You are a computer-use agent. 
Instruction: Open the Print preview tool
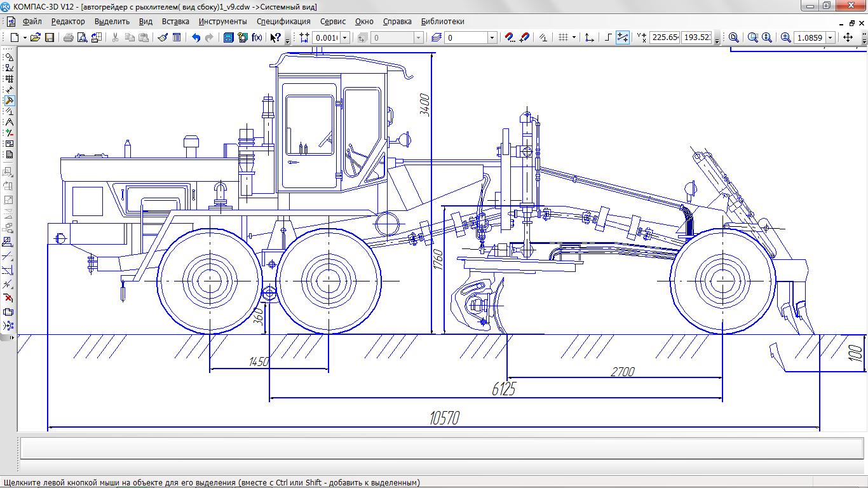82,37
